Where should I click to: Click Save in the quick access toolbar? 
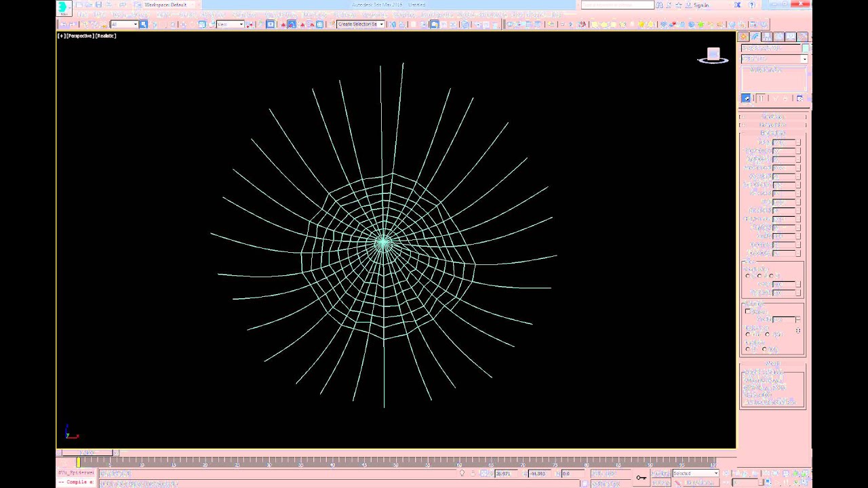click(x=99, y=5)
